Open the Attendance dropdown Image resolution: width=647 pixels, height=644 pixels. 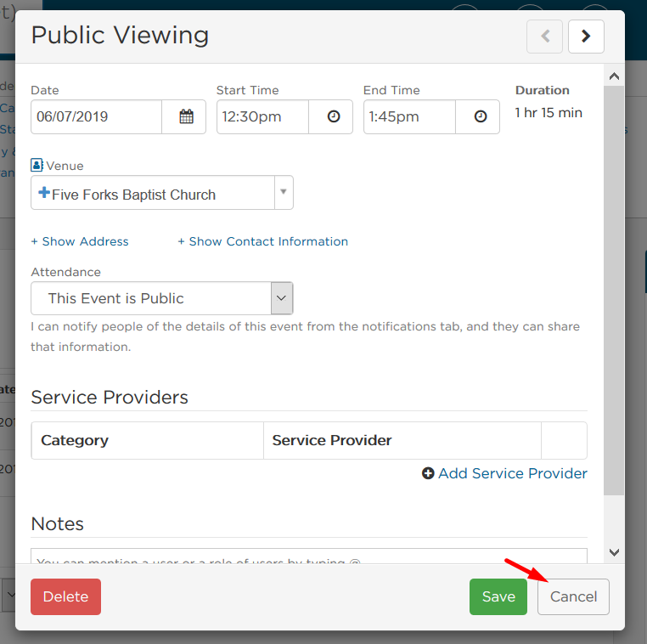[x=162, y=298]
